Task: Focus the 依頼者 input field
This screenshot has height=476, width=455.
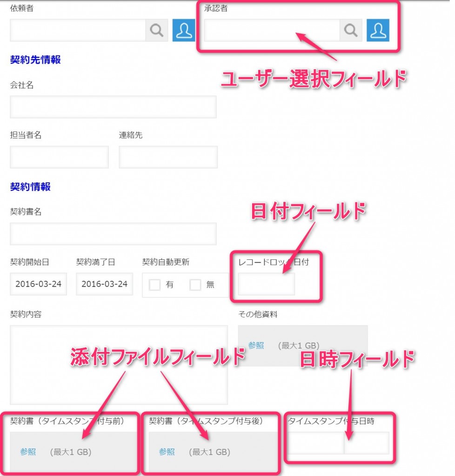Action: pos(78,30)
